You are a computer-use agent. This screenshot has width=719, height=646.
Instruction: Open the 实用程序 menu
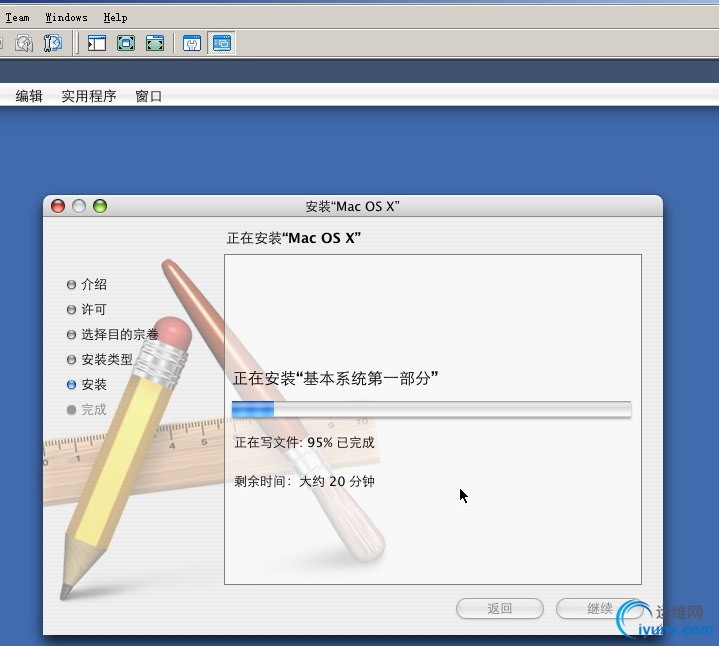pos(89,96)
